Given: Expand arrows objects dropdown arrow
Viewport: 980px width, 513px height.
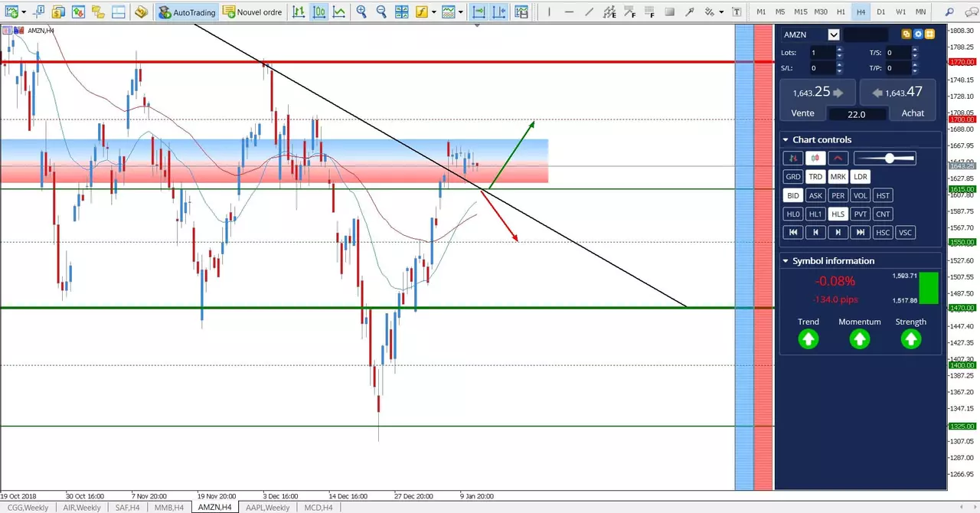Looking at the screenshot, I should point(721,12).
